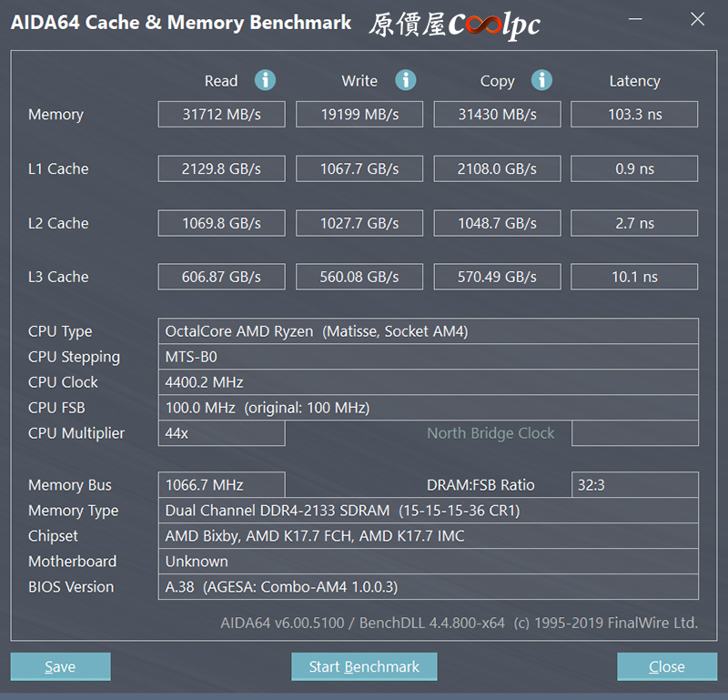
Task: Click the CPU Type field showing OctalCore AMD Ryzen
Action: point(428,331)
